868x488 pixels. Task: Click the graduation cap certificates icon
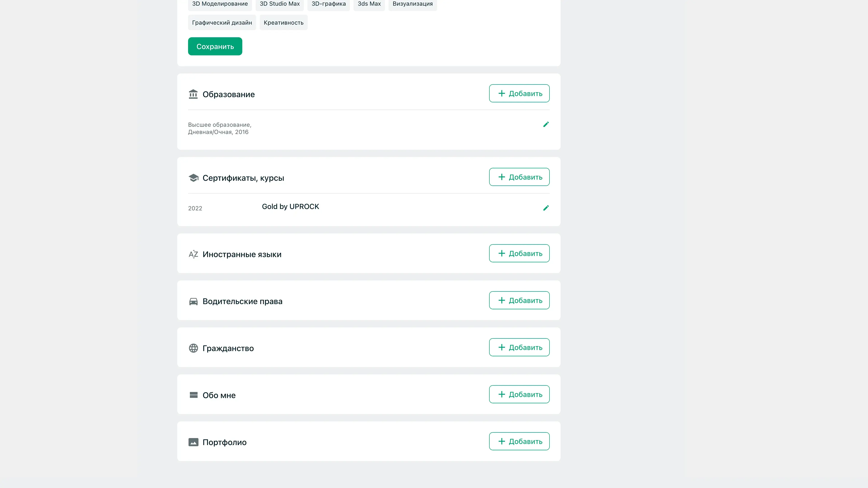click(x=193, y=178)
